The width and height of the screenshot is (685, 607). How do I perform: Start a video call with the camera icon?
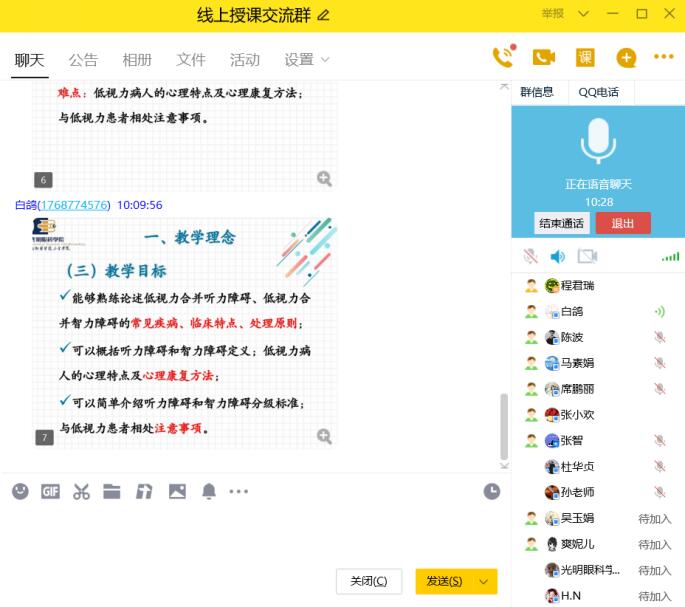543,58
